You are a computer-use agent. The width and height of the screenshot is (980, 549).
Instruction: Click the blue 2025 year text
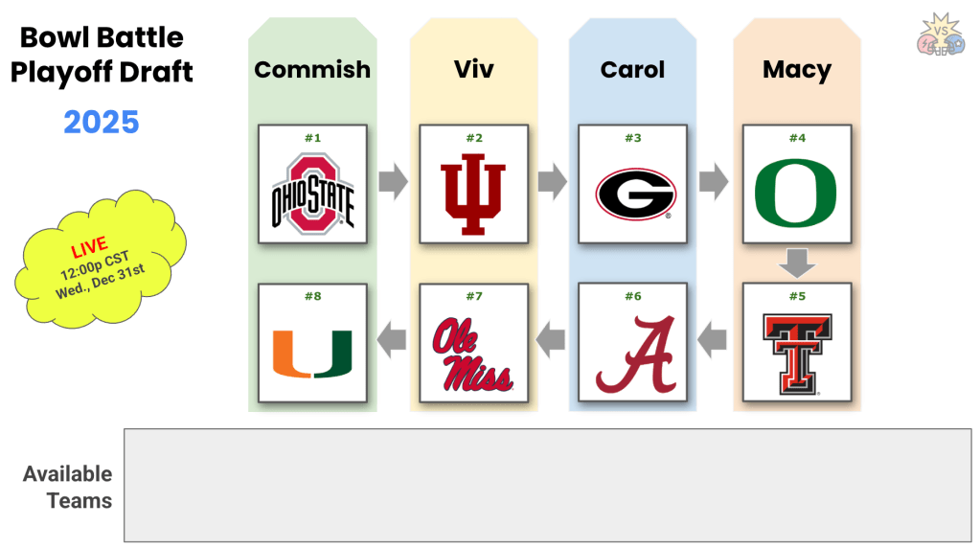tap(102, 122)
